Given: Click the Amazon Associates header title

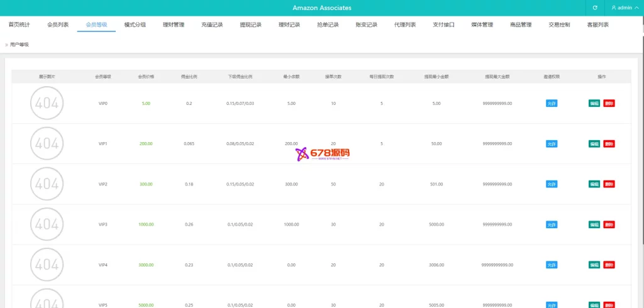Looking at the screenshot, I should coord(322,8).
